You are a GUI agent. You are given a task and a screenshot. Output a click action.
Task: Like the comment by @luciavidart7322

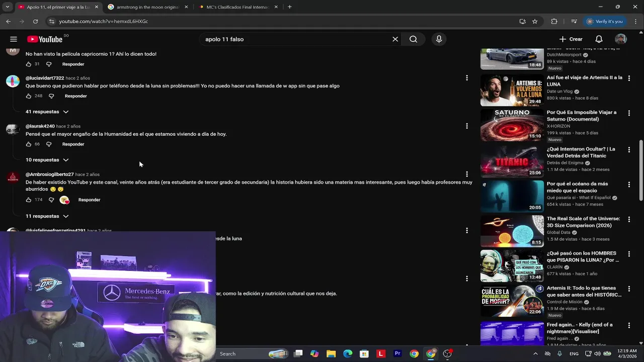tap(29, 96)
